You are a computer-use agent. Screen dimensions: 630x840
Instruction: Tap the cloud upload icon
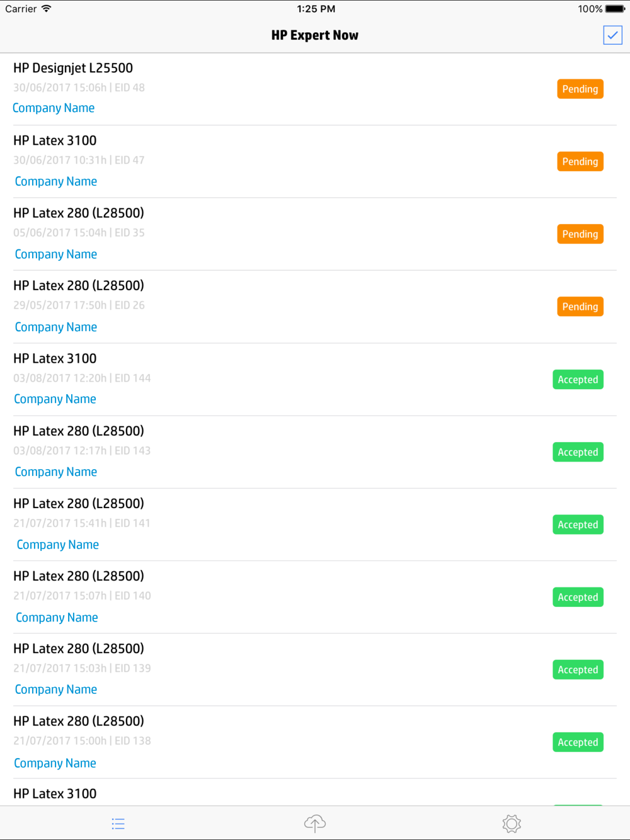(x=315, y=823)
